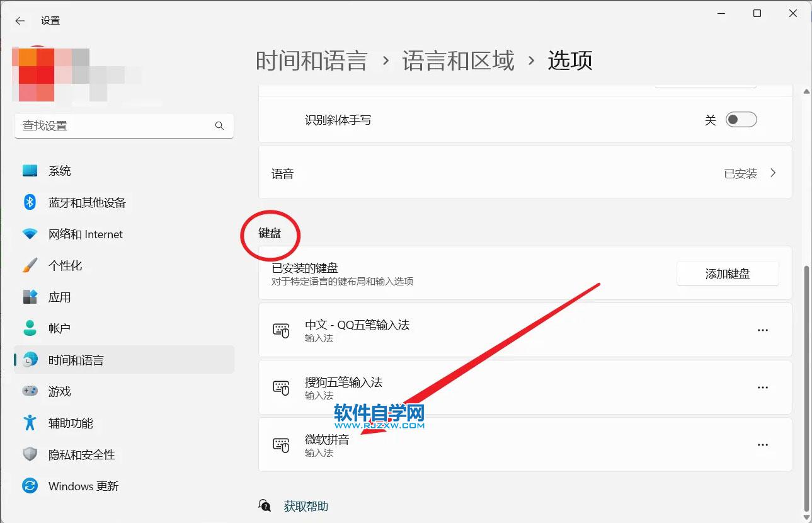Click the 添加键盘 button

tap(728, 273)
